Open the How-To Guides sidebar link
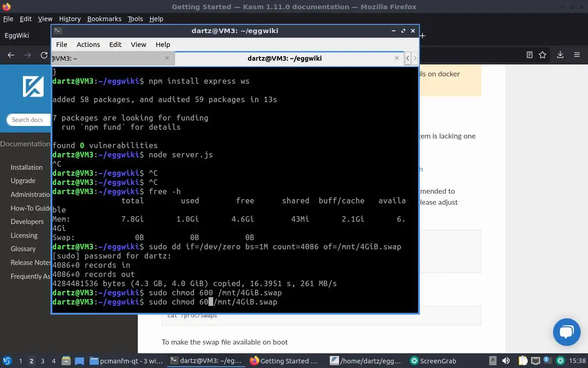The height and width of the screenshot is (368, 588). point(31,208)
